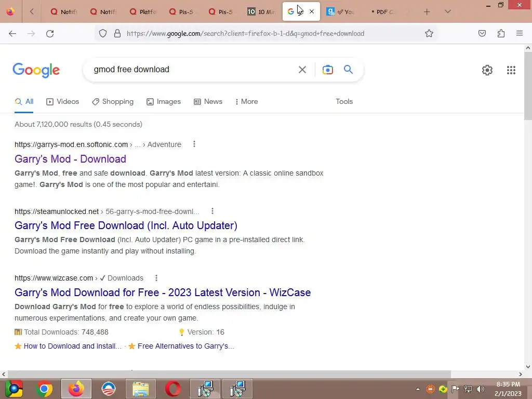Screen dimensions: 532x399
Task: Open the Firefox extensions icon
Action: click(x=501, y=33)
